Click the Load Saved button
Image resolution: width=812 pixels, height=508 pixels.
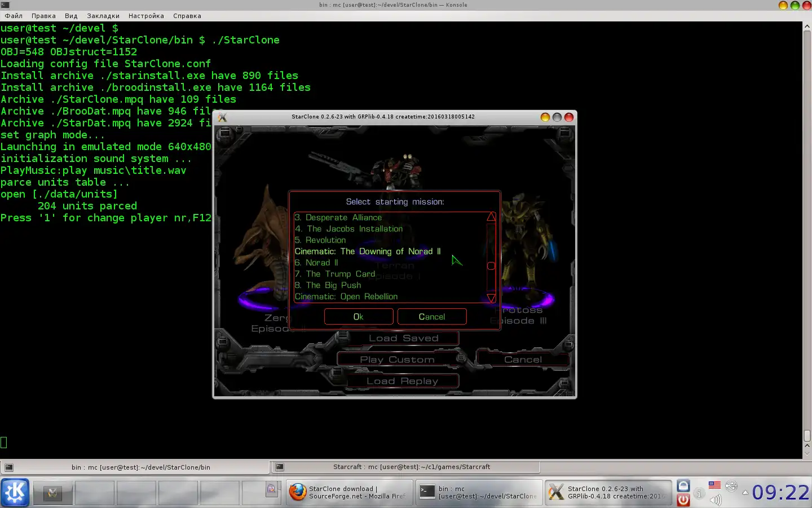(x=403, y=338)
